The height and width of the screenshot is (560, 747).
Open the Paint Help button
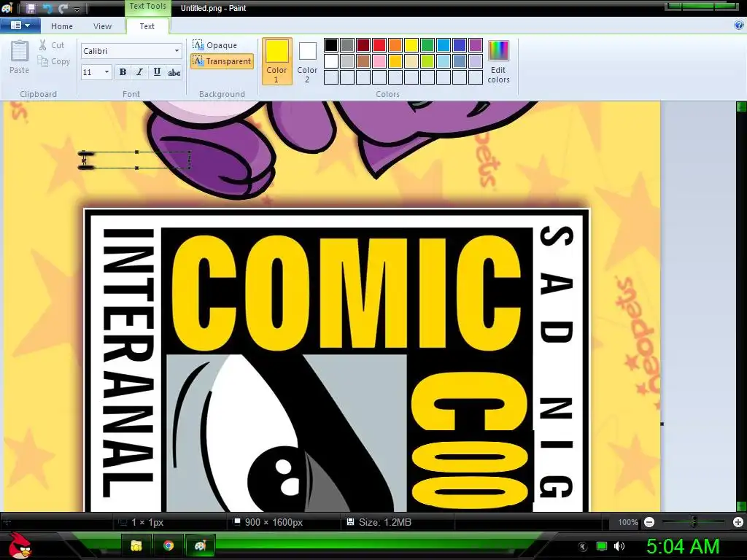[739, 26]
